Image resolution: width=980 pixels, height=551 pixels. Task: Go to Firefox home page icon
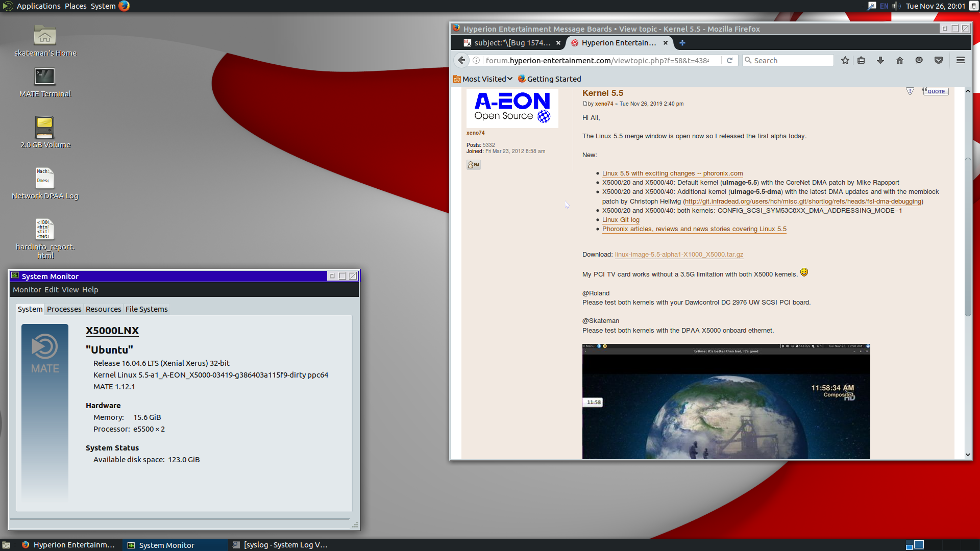[900, 60]
